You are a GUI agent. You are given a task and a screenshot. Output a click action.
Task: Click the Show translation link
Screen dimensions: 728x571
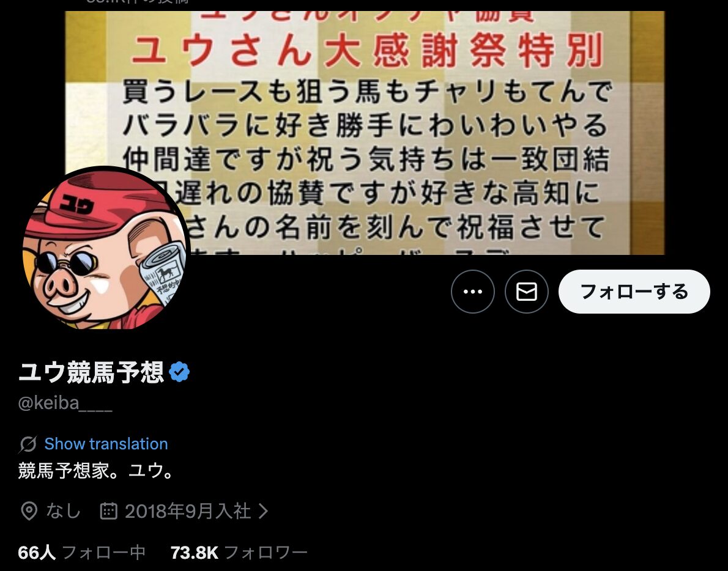point(106,444)
